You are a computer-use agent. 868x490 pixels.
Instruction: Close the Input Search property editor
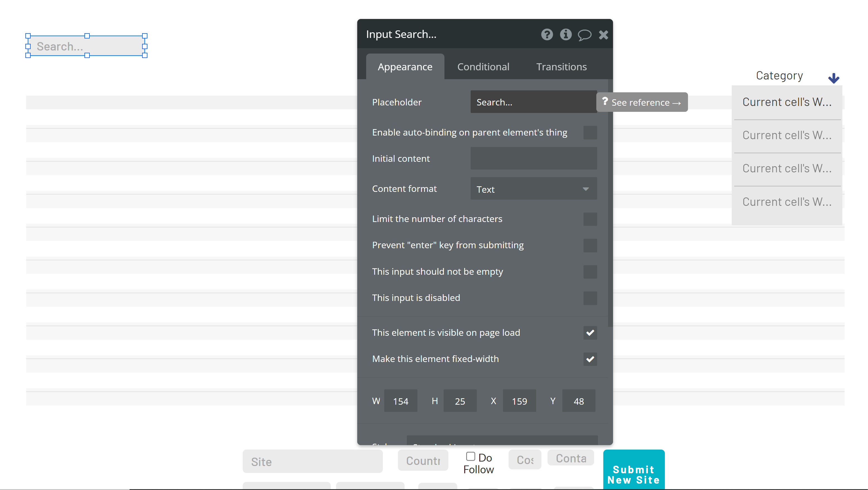604,35
